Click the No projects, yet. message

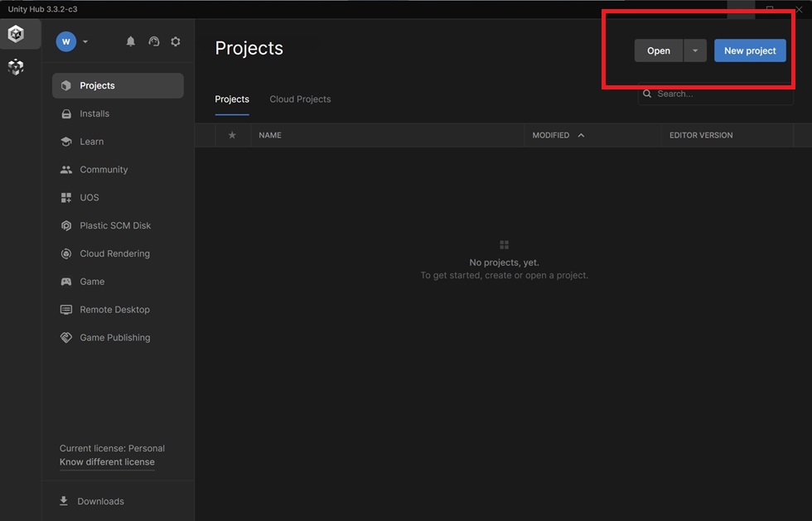pyautogui.click(x=504, y=263)
